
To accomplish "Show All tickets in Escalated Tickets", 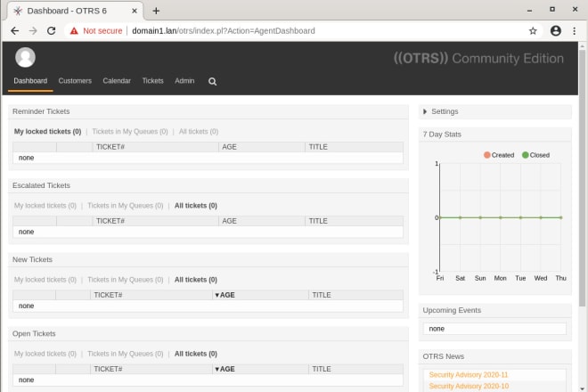I will (x=196, y=206).
